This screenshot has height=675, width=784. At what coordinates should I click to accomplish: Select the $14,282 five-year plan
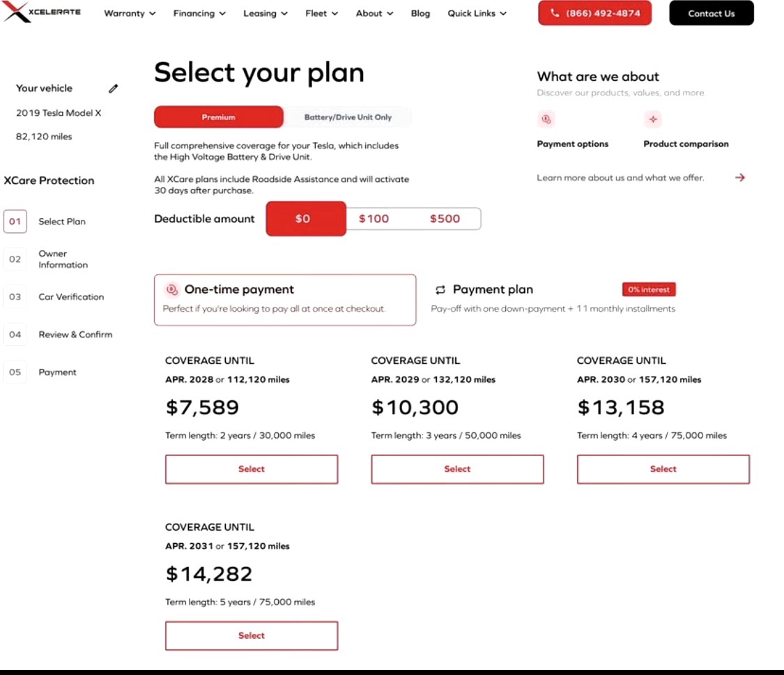pos(251,636)
